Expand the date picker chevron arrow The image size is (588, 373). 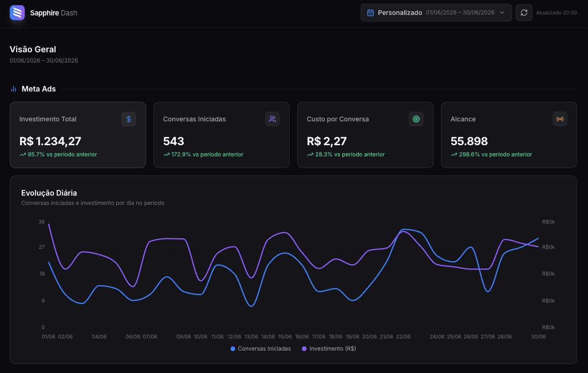click(502, 13)
